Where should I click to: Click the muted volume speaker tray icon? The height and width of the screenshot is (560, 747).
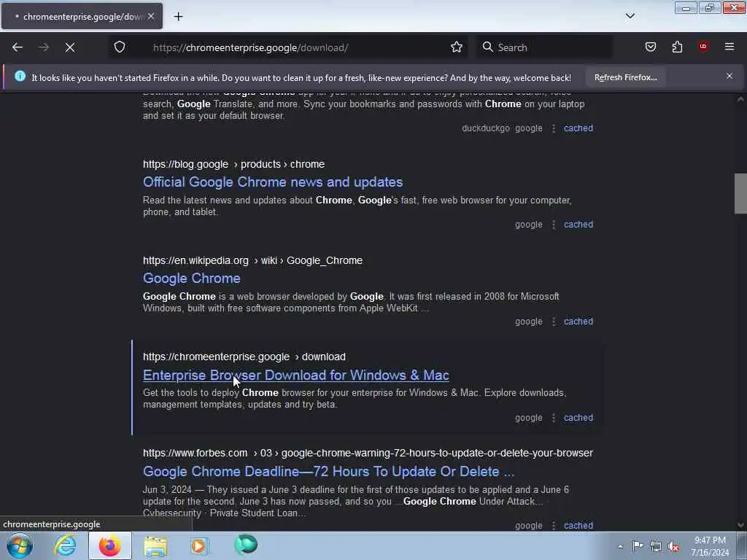click(x=673, y=546)
